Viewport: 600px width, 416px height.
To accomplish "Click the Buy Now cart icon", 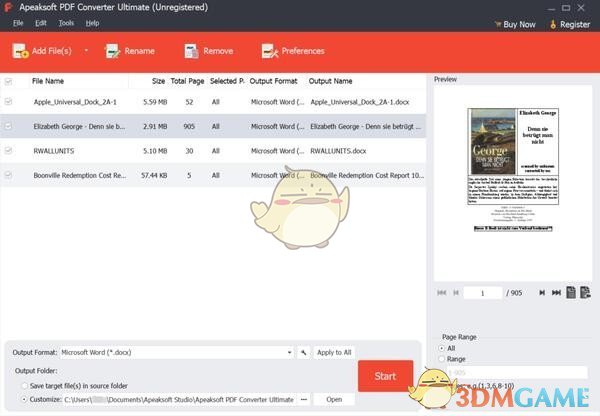I will pos(497,24).
